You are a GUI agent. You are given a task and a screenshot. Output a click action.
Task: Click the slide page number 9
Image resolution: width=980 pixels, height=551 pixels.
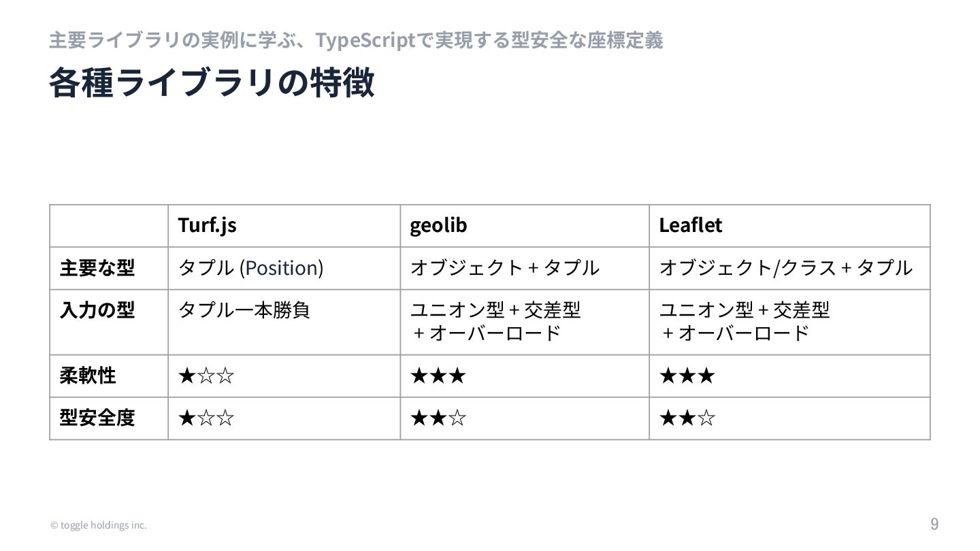934,524
